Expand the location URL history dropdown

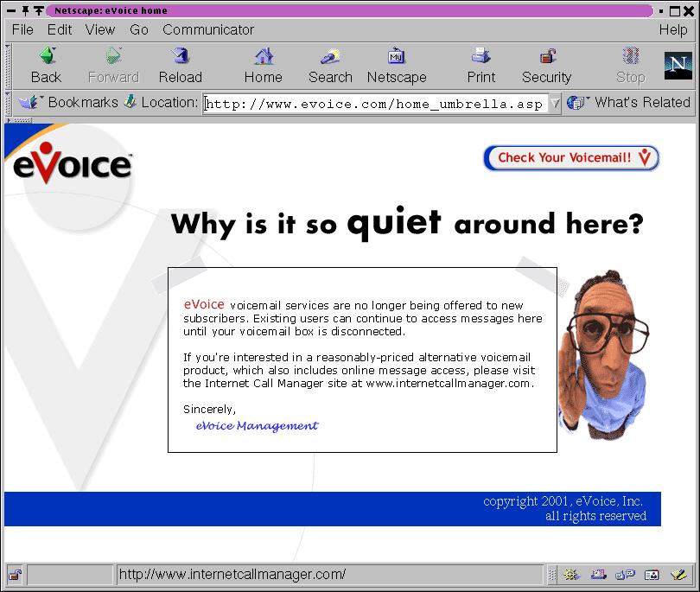(x=555, y=104)
